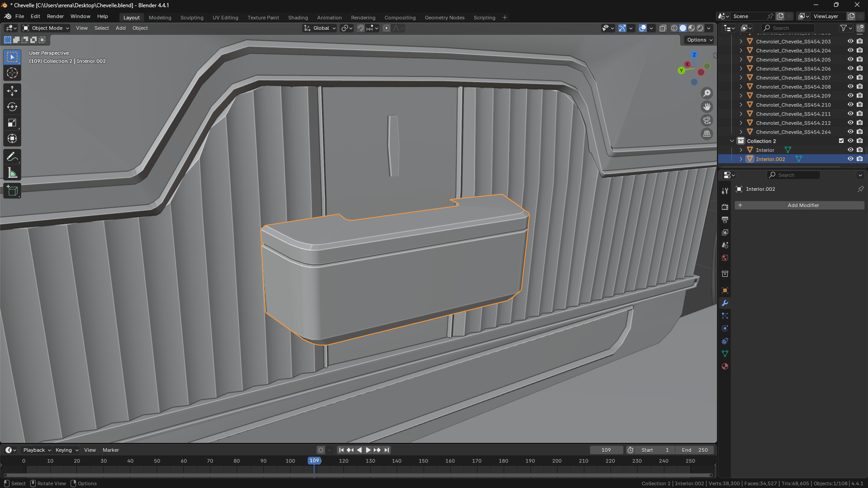Click the current frame 109 field
The height and width of the screenshot is (488, 868).
(x=606, y=450)
